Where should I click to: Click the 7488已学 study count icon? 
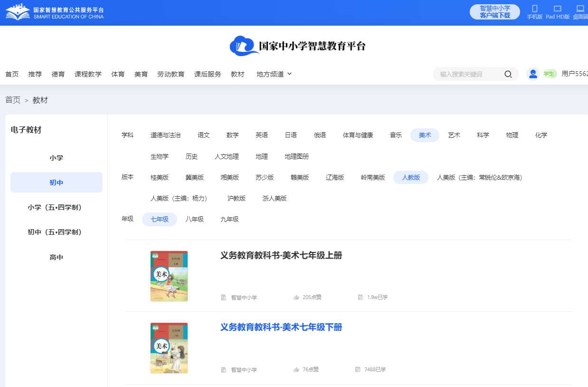(358, 370)
